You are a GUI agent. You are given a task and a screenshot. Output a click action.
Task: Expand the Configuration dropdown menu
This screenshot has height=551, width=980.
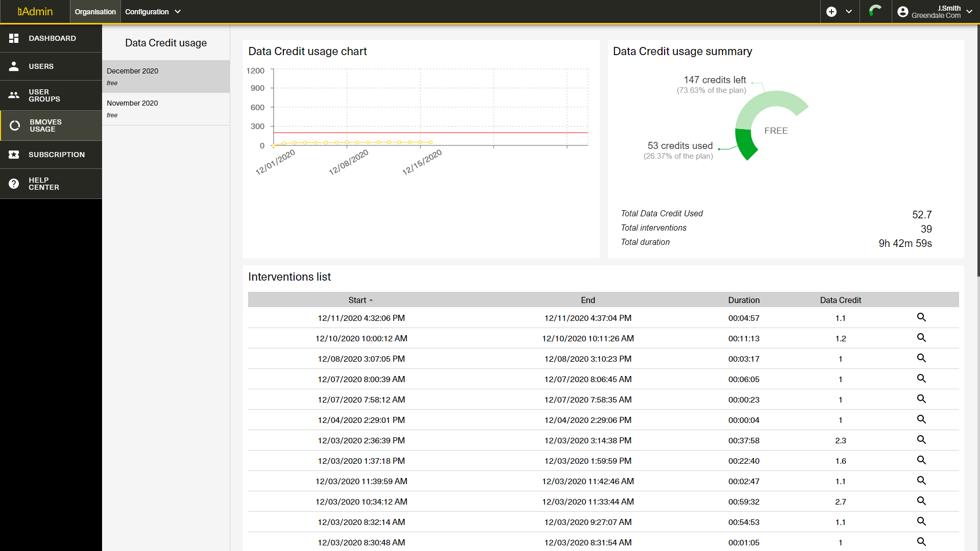pyautogui.click(x=153, y=12)
